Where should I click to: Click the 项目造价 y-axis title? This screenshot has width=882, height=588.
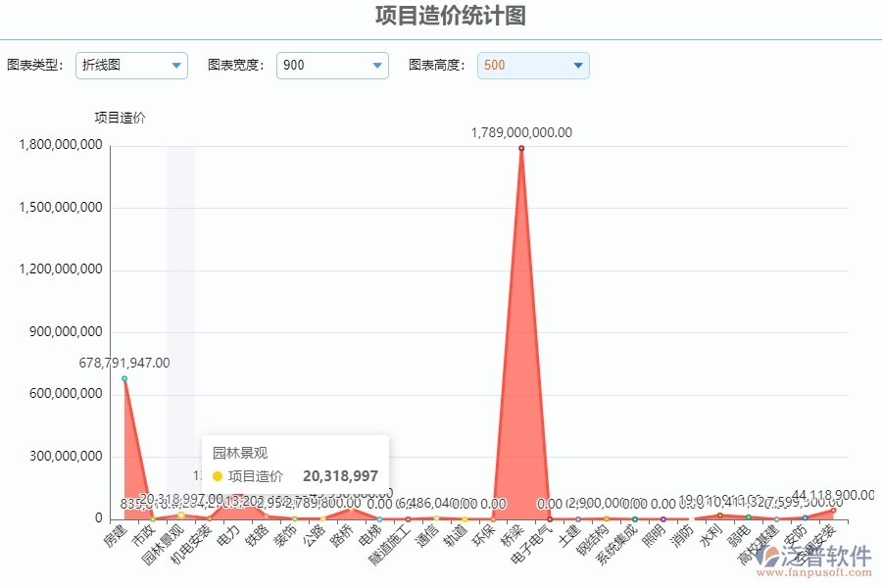point(121,117)
